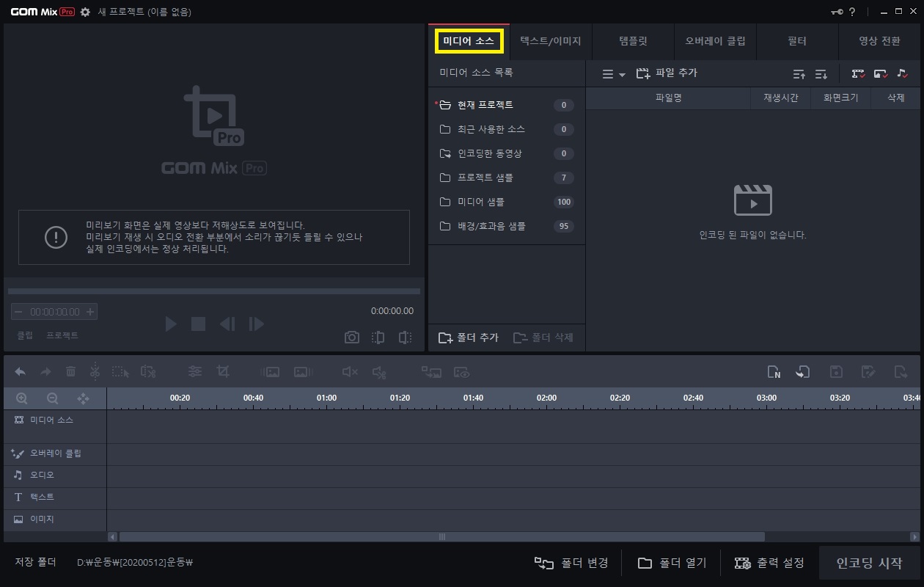The height and width of the screenshot is (587, 924).
Task: Click the save project as icon
Action: pos(868,372)
